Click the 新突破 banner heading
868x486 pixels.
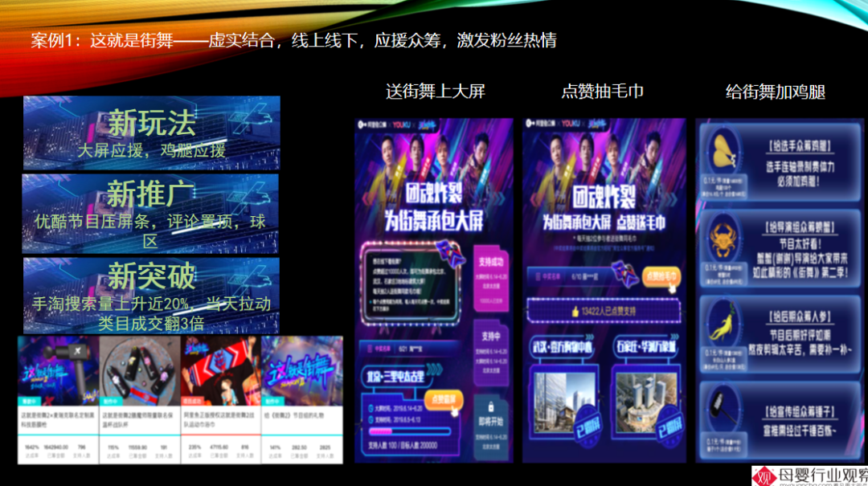(x=152, y=275)
